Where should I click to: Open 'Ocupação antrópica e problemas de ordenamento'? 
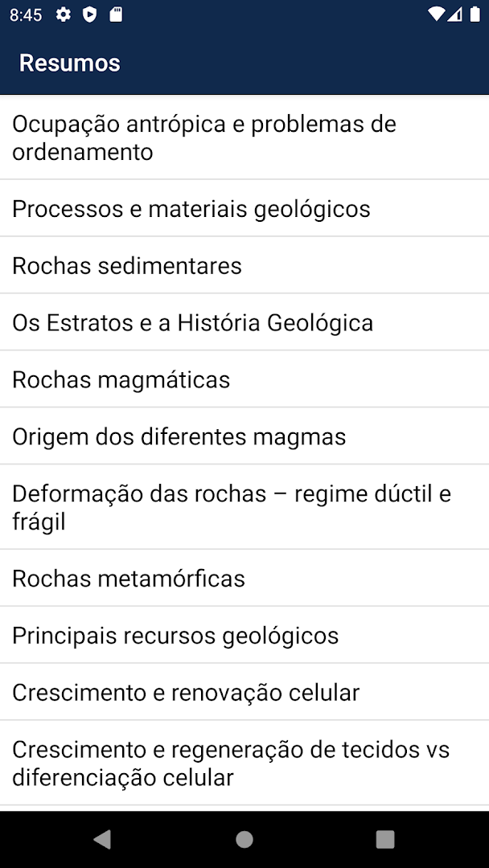click(203, 137)
